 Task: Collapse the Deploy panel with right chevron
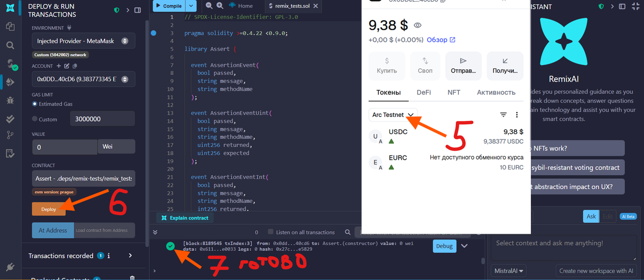coord(128,10)
